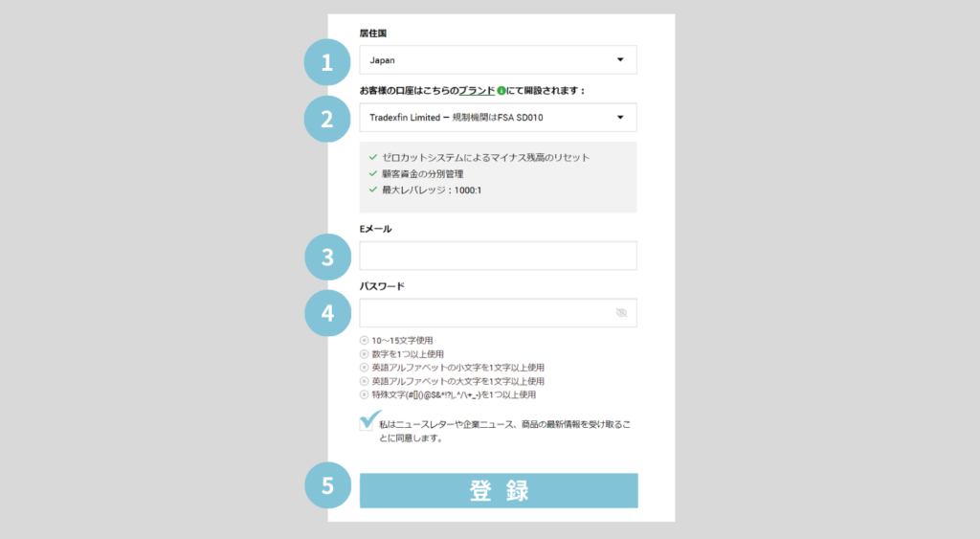Click into the パスワード input field
This screenshot has width=980, height=539.
483,313
